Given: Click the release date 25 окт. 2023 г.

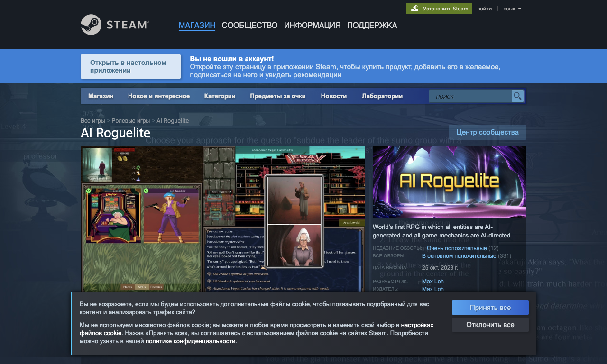Looking at the screenshot, I should (x=440, y=267).
